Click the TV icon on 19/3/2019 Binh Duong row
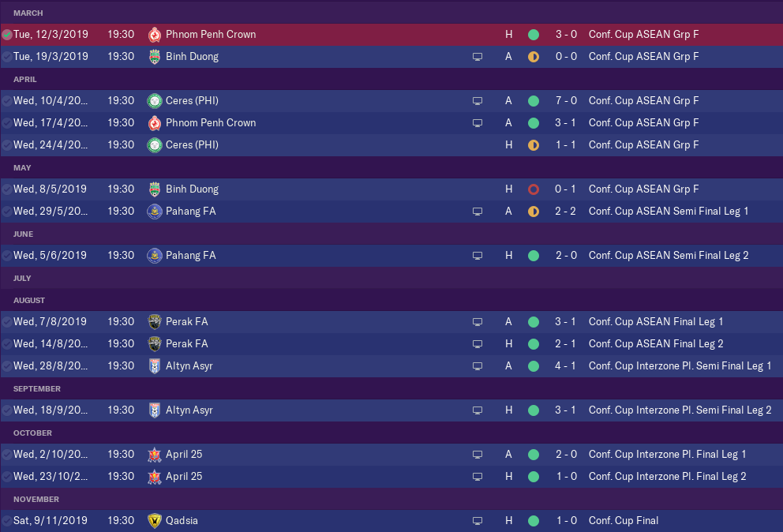This screenshot has height=532, width=783. [x=477, y=57]
